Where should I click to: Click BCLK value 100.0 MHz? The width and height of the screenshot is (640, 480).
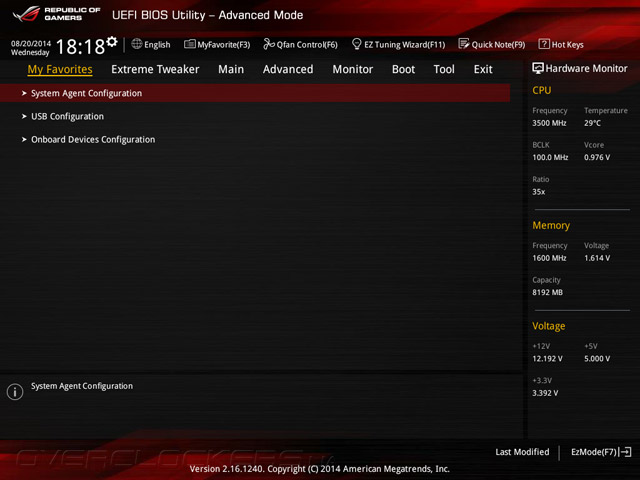(x=550, y=157)
